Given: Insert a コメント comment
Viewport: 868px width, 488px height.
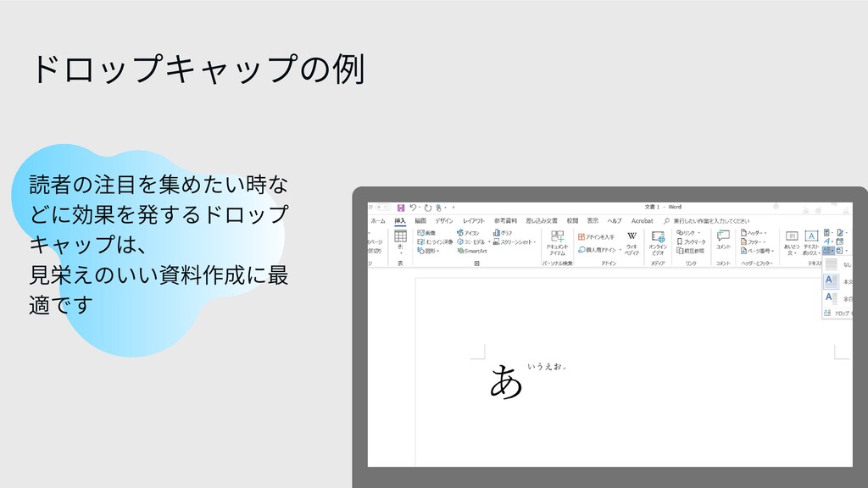Looking at the screenshot, I should tap(723, 241).
